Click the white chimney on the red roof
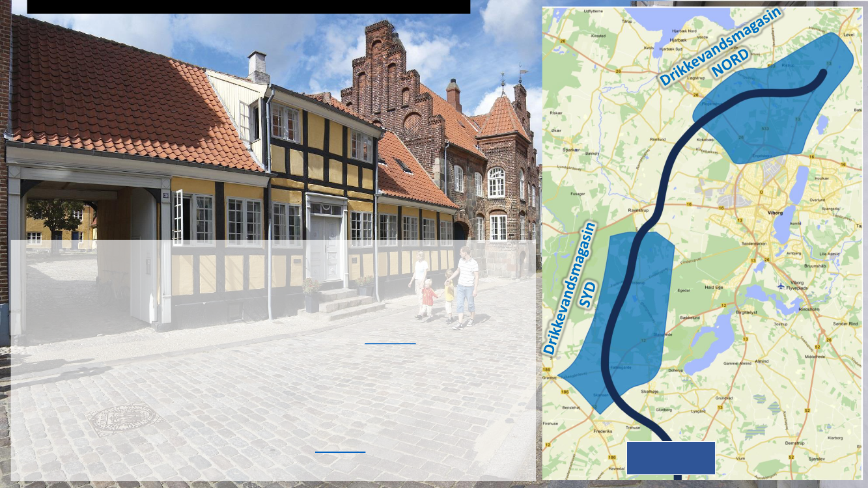Image resolution: width=868 pixels, height=488 pixels. pos(257,67)
